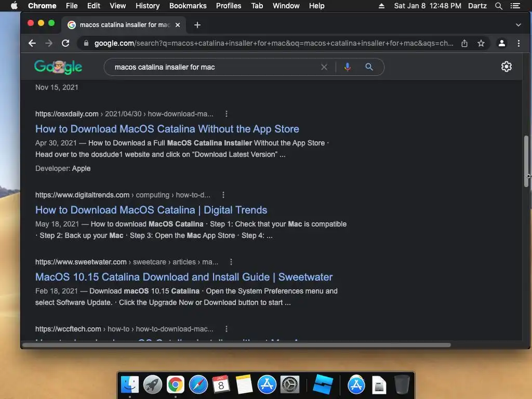Image resolution: width=532 pixels, height=399 pixels.
Task: Open System Preferences from the Dock
Action: pos(289,385)
